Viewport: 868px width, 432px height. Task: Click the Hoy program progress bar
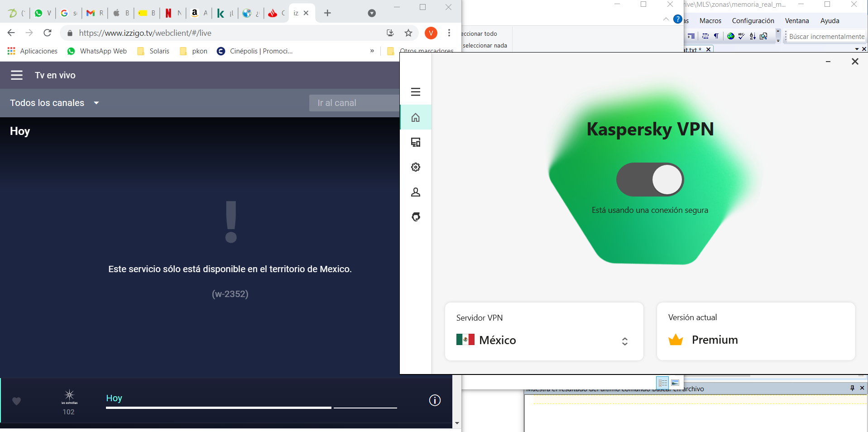pyautogui.click(x=251, y=408)
